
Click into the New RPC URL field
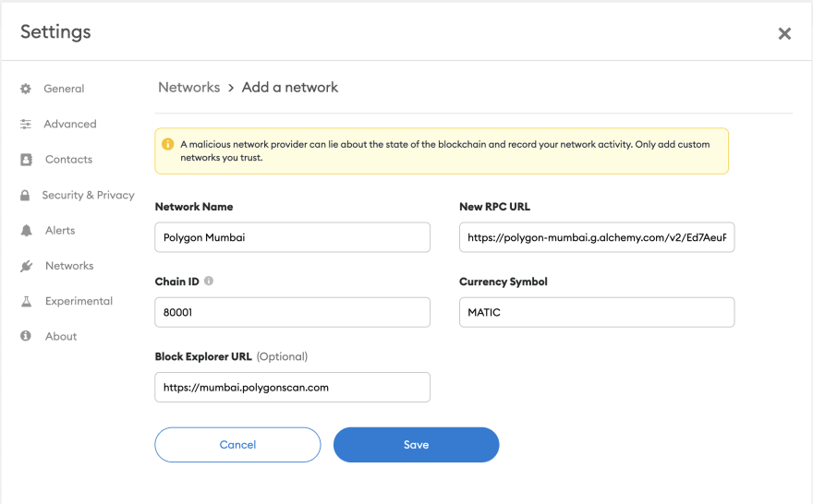(x=596, y=237)
